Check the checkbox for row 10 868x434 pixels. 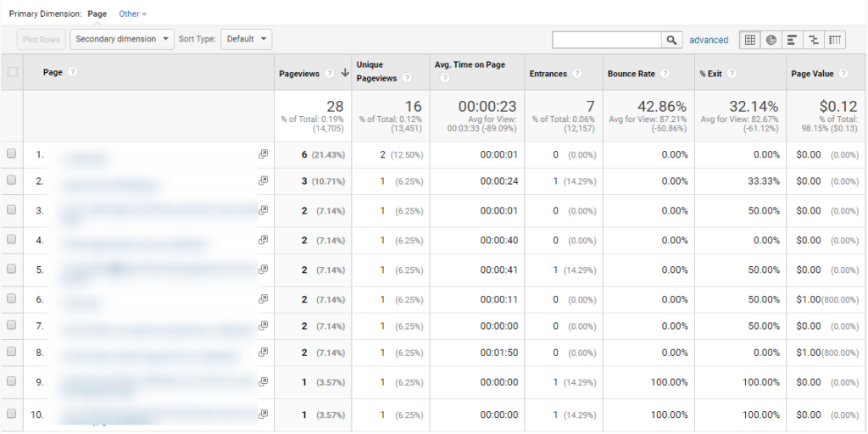pos(12,414)
